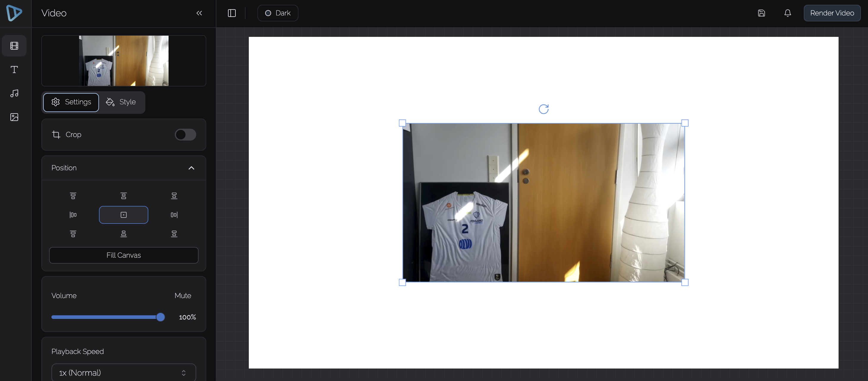Click the Render Video button
The width and height of the screenshot is (868, 381).
tap(832, 13)
